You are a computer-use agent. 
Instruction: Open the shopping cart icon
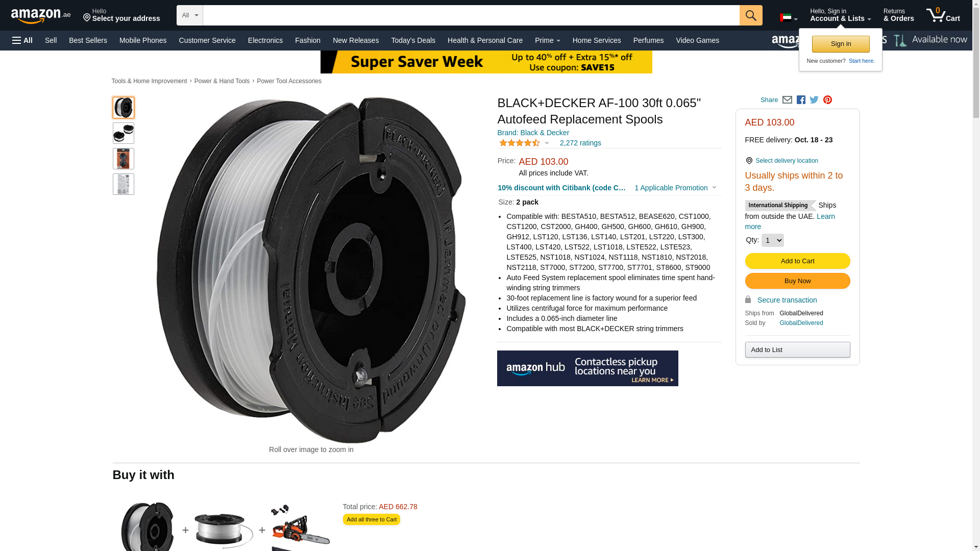point(943,15)
